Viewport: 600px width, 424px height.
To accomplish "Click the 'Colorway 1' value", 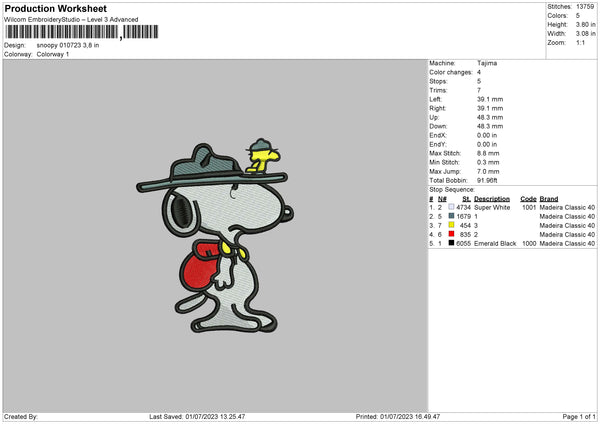I will tap(53, 54).
